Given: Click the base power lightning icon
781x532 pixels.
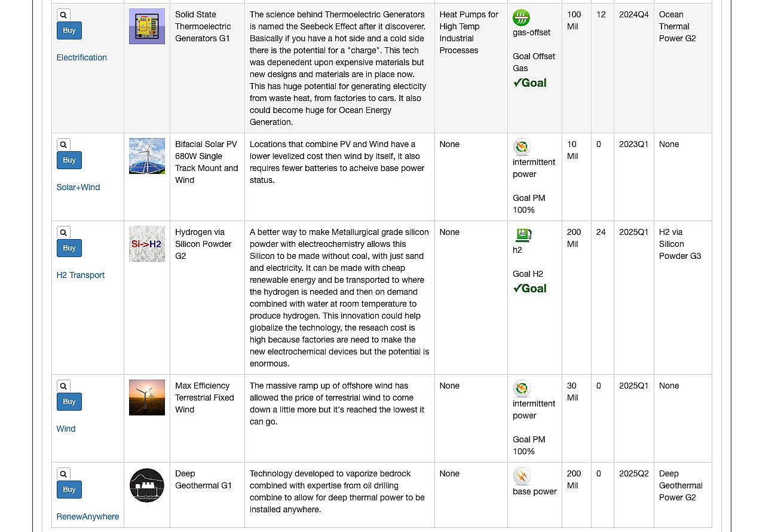Looking at the screenshot, I should [522, 476].
